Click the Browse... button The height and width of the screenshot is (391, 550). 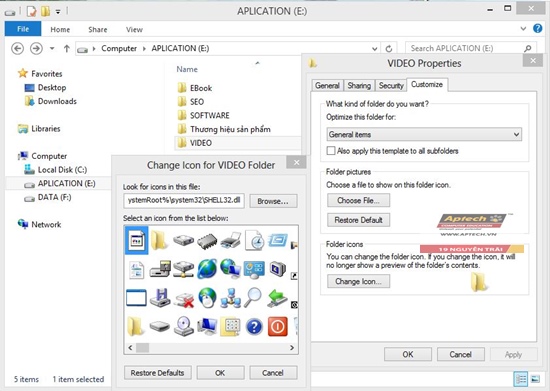click(x=273, y=201)
